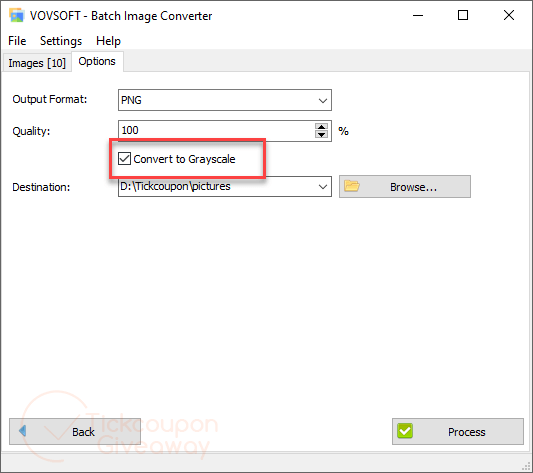Click inside the Quality value field
This screenshot has height=473, width=533.
pyautogui.click(x=216, y=131)
